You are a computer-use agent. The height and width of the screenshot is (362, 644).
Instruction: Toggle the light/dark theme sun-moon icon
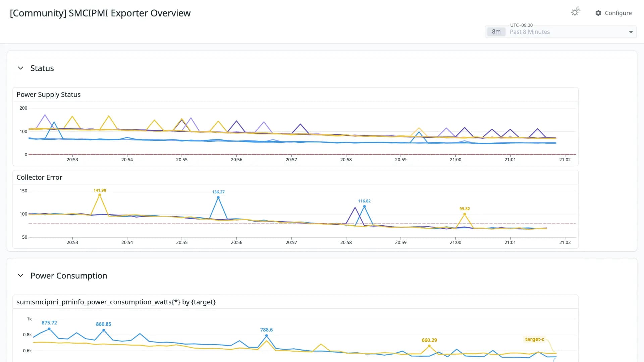576,12
